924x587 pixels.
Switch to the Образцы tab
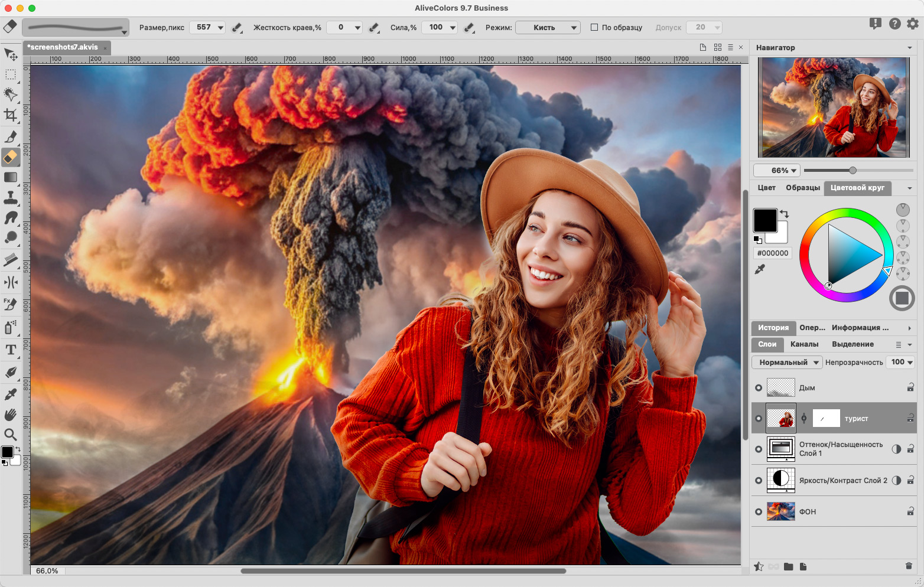[x=803, y=188]
